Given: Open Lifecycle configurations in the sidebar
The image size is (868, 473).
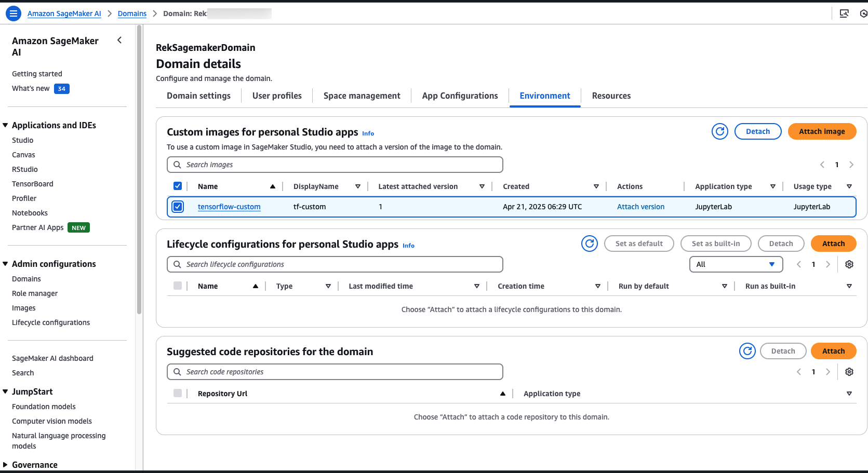Looking at the screenshot, I should pyautogui.click(x=51, y=322).
